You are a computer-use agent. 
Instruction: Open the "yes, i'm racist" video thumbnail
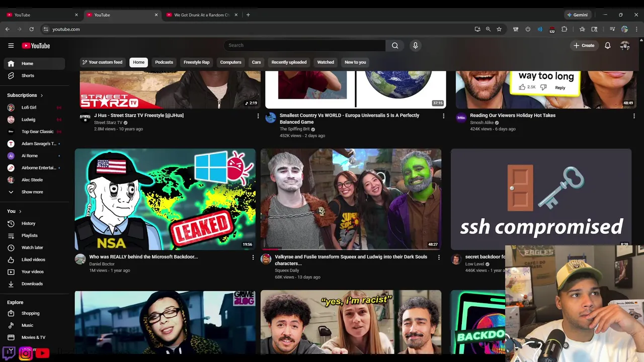click(351, 322)
